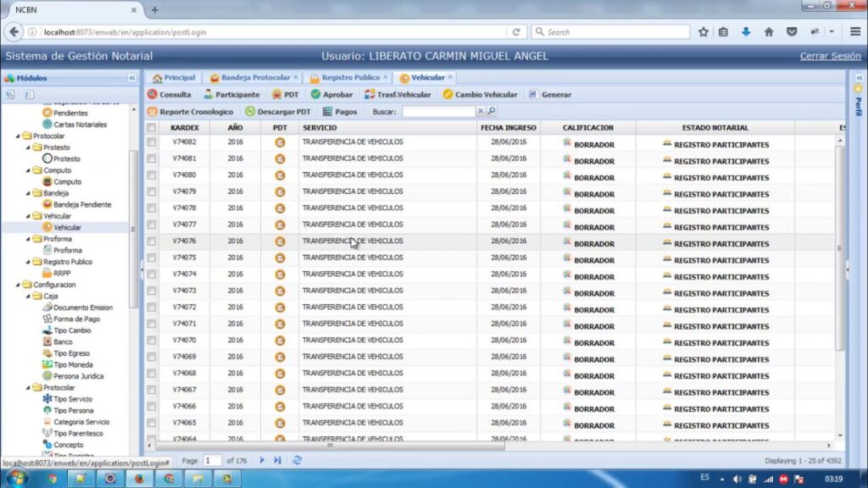The height and width of the screenshot is (488, 868).
Task: Click the Descargar PDT icon
Action: tap(250, 112)
